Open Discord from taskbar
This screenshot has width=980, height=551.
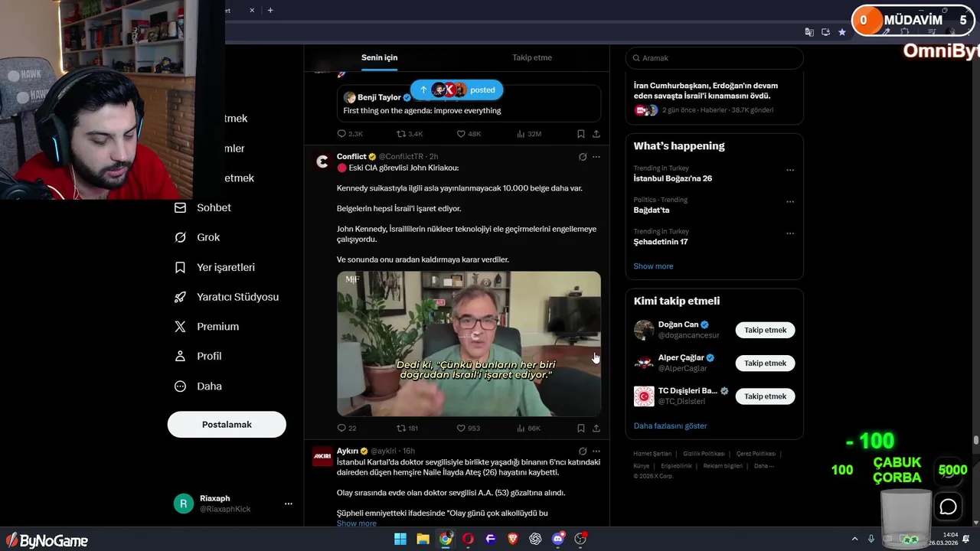pos(558,539)
